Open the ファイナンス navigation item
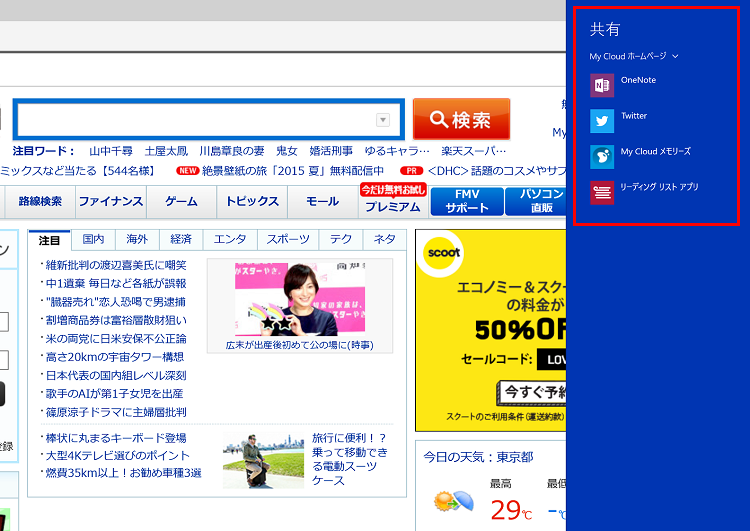Image resolution: width=750 pixels, height=531 pixels. [x=111, y=202]
